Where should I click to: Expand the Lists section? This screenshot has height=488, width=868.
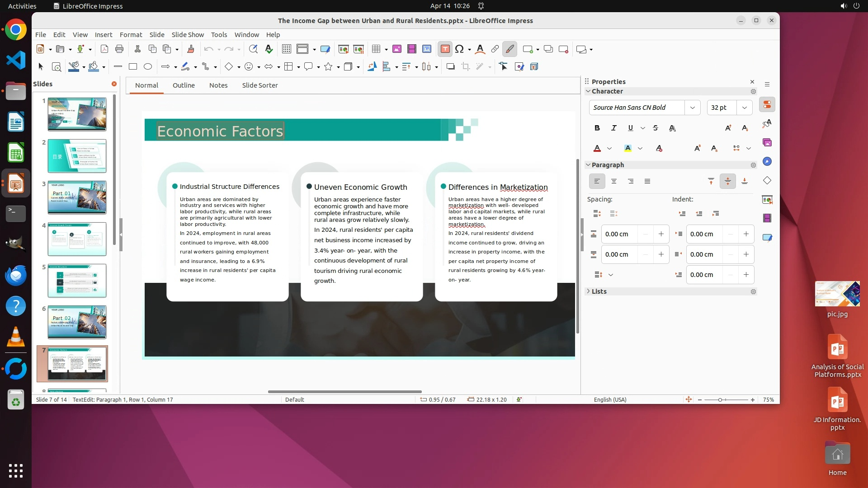pyautogui.click(x=599, y=291)
